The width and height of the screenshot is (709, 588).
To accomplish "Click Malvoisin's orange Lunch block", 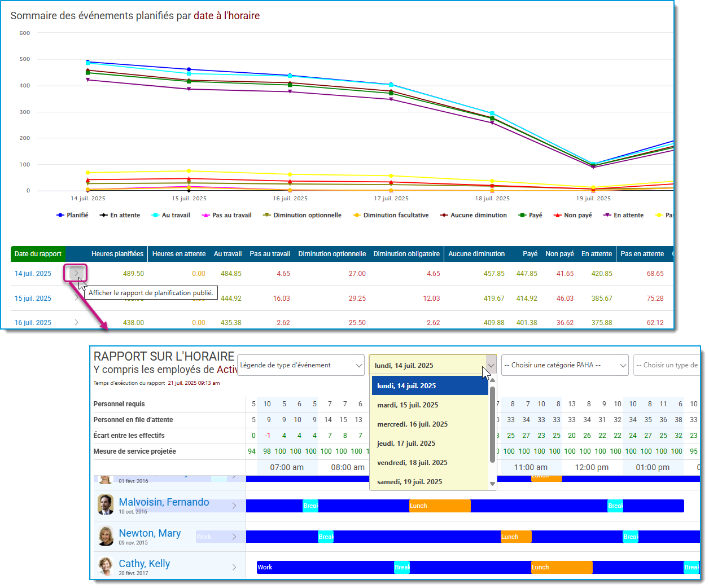I will pyautogui.click(x=440, y=506).
